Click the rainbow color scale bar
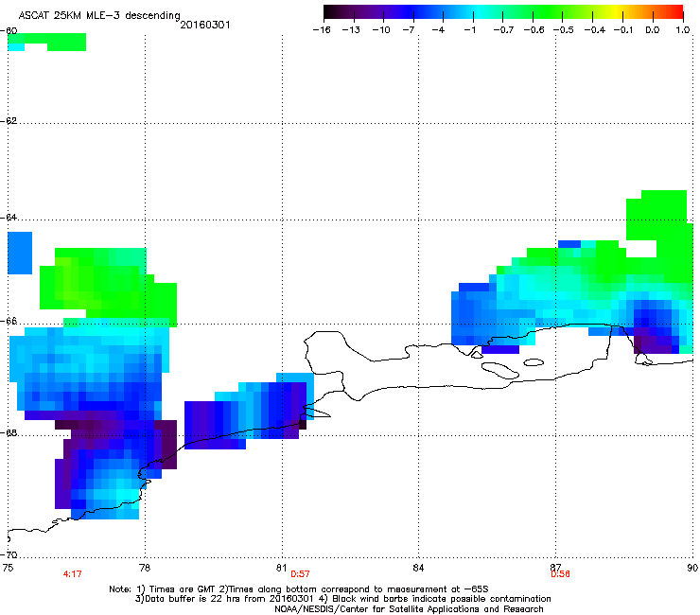 click(503, 11)
